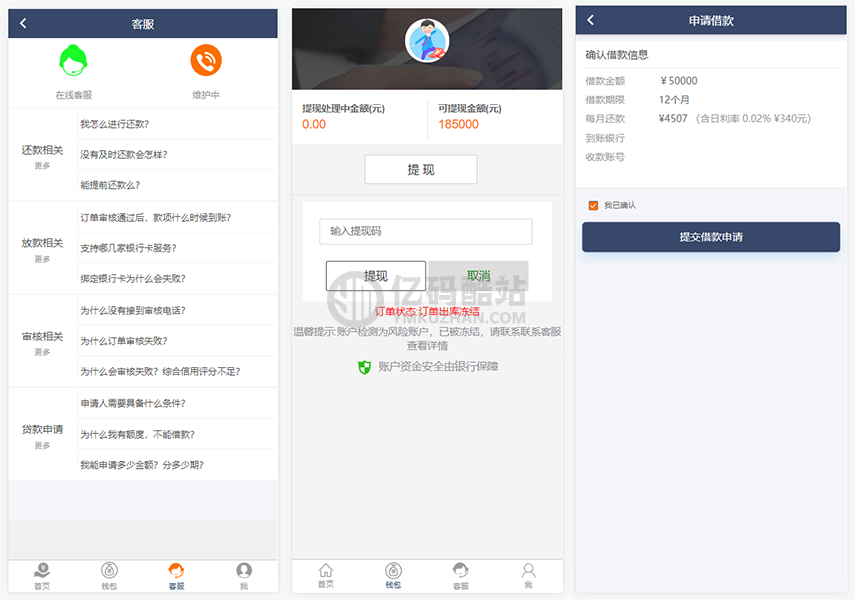The height and width of the screenshot is (600, 855).
Task: Click the 取消 button
Action: (478, 276)
